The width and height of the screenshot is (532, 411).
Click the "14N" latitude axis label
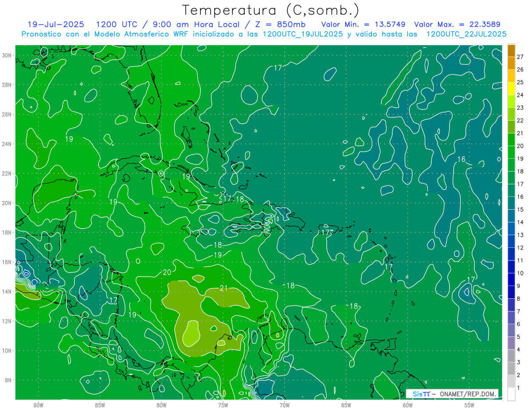click(7, 291)
